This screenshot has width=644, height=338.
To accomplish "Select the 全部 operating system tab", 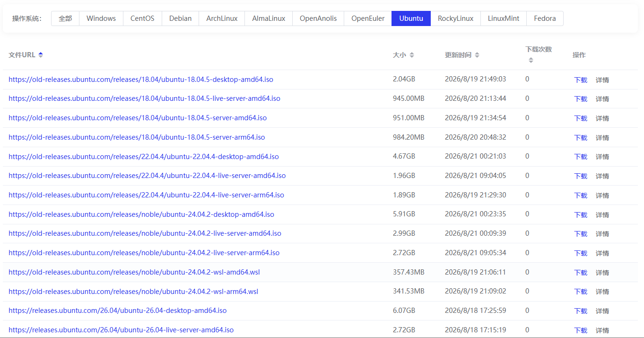I will click(x=65, y=18).
